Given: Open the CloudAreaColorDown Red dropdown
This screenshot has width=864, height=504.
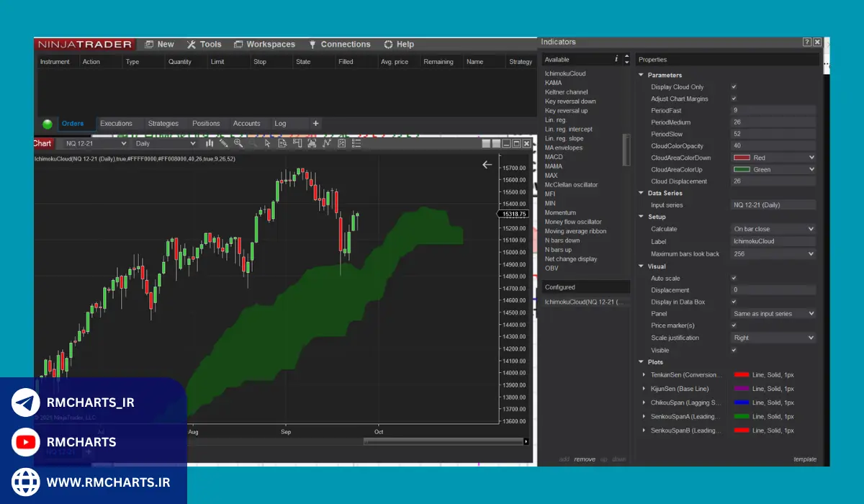Looking at the screenshot, I should coord(773,158).
